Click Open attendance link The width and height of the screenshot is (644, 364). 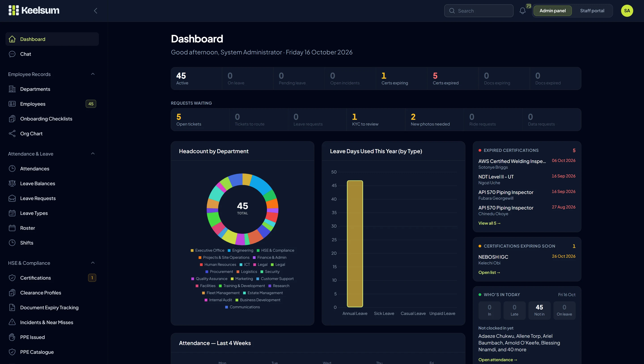tap(498, 360)
